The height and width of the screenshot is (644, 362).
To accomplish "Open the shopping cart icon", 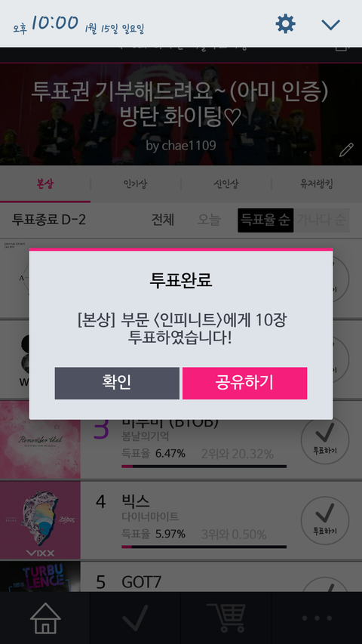I will (226, 618).
